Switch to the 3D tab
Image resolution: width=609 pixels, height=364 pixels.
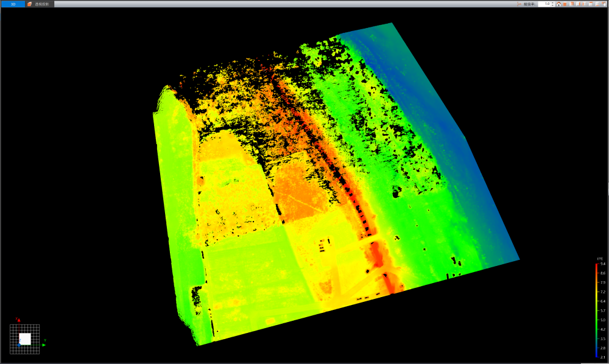click(x=13, y=4)
